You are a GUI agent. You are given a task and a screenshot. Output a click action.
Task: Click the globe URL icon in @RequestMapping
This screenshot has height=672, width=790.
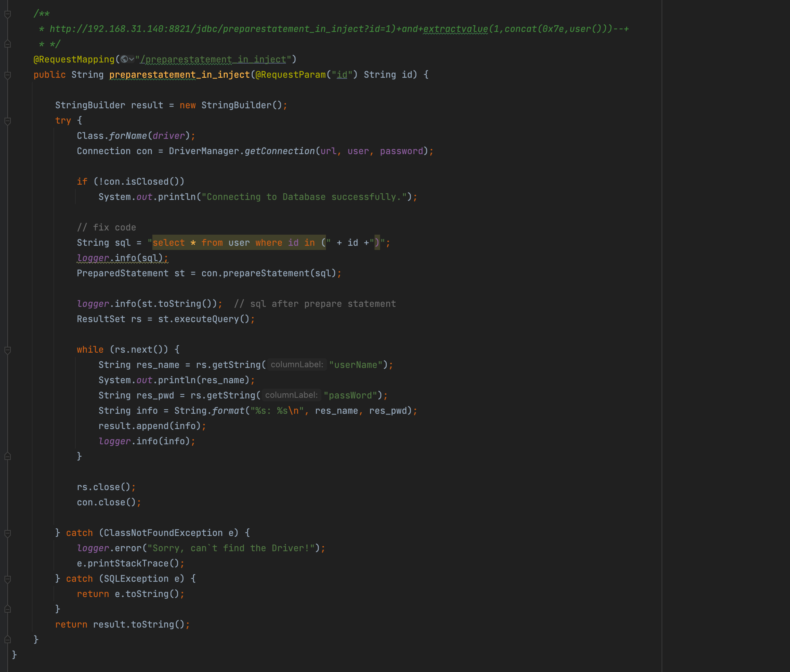tap(124, 59)
